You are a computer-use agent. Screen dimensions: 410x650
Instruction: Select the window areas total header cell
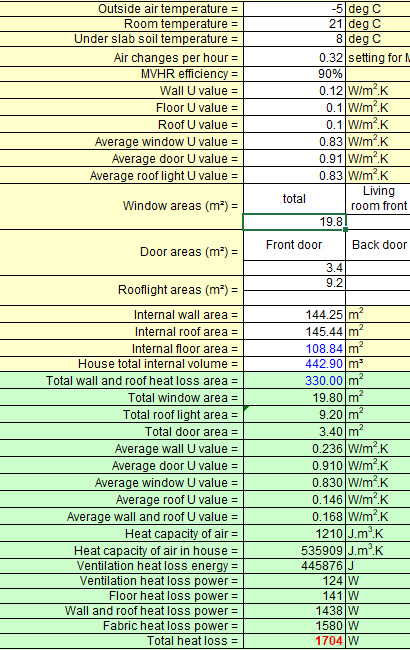(294, 199)
